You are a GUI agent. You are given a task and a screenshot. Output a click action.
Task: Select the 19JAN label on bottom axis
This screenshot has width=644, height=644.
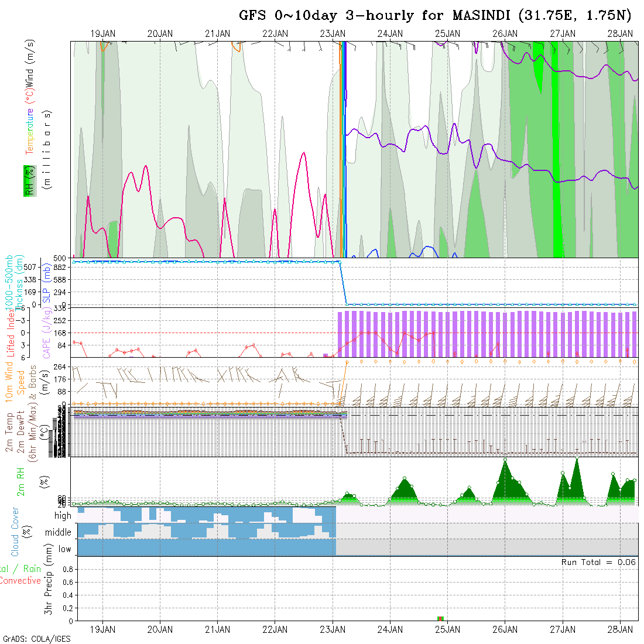coord(103,629)
